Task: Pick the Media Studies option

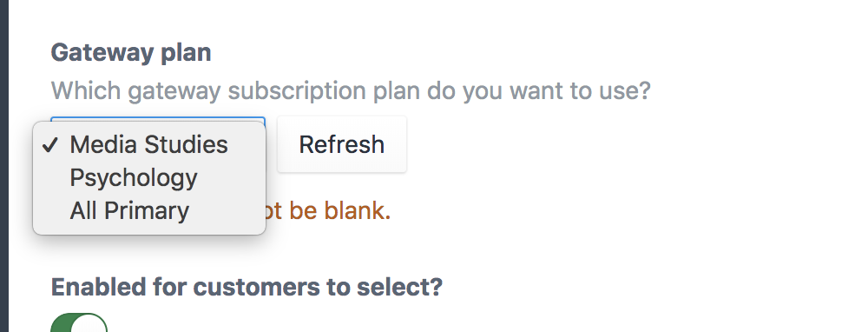Action: tap(149, 144)
